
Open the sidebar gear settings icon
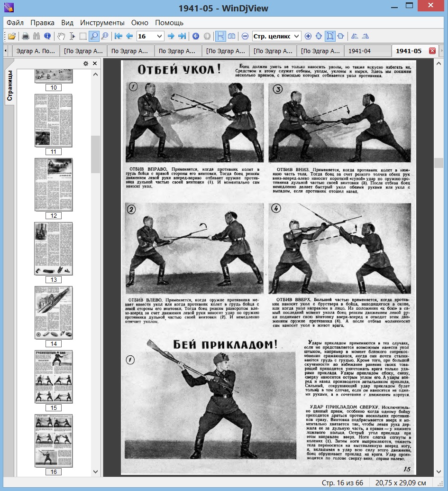[86, 64]
